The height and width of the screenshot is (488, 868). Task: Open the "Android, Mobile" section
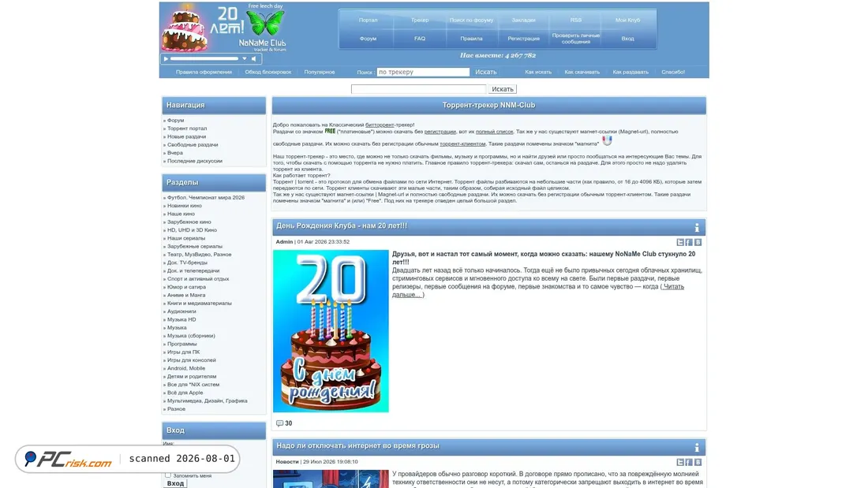coord(186,368)
